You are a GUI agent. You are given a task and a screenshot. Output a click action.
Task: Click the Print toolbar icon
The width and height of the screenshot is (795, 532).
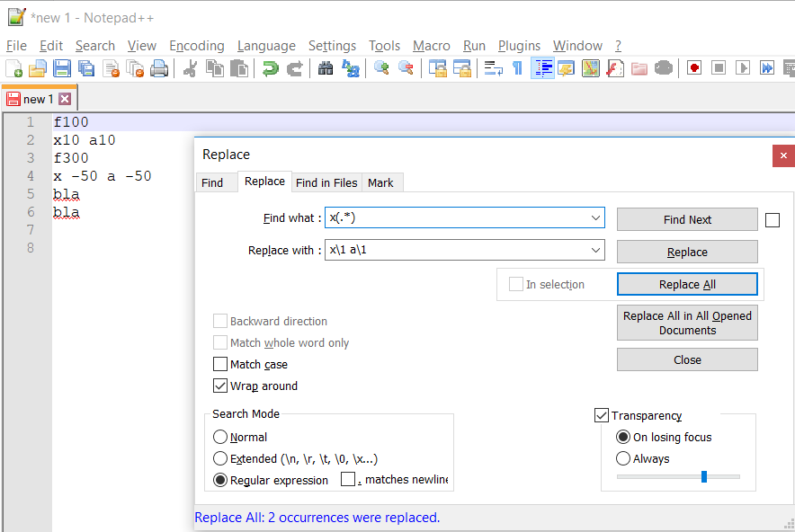(159, 68)
